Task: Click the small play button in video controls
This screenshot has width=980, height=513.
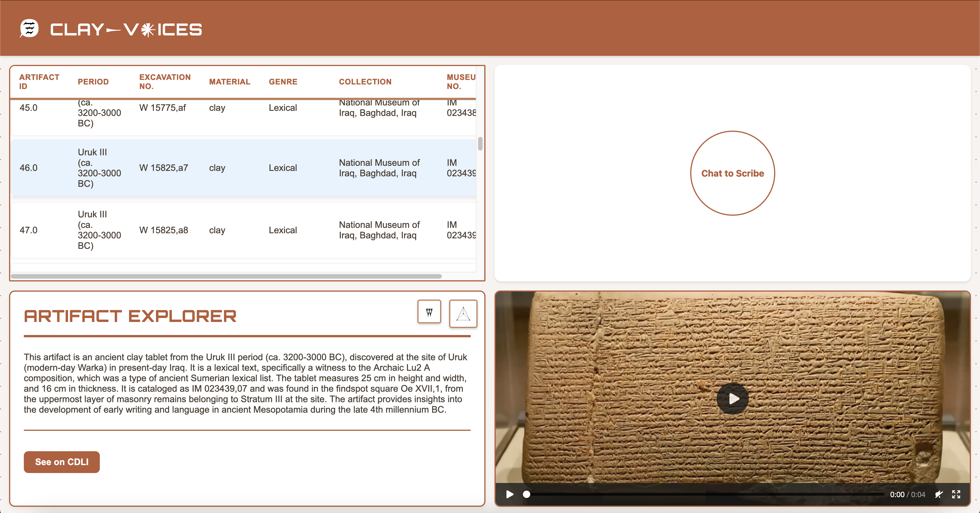Action: (x=509, y=494)
